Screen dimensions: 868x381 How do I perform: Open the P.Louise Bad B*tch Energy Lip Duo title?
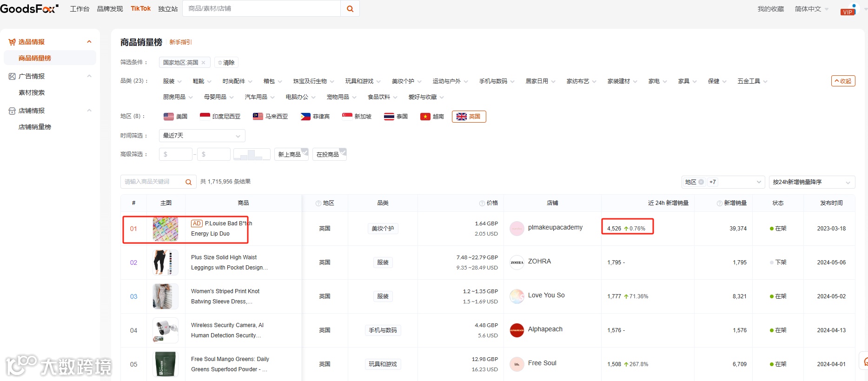[221, 229]
